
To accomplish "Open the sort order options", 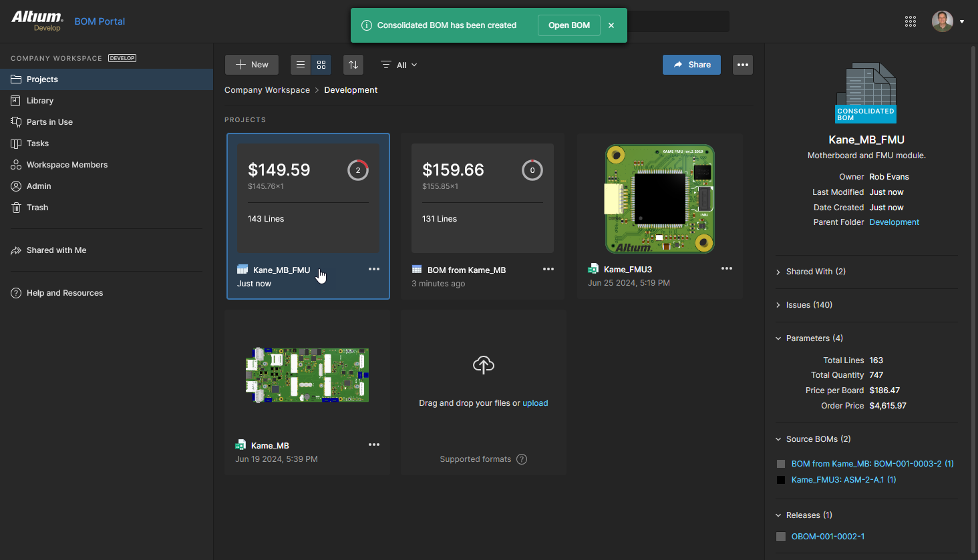I will 353,65.
